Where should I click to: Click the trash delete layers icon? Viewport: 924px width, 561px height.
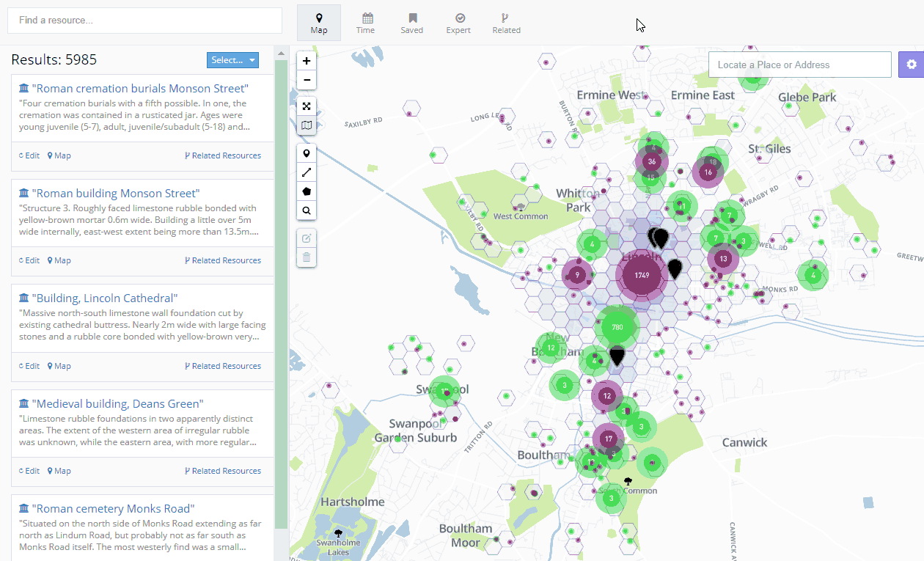tap(307, 257)
